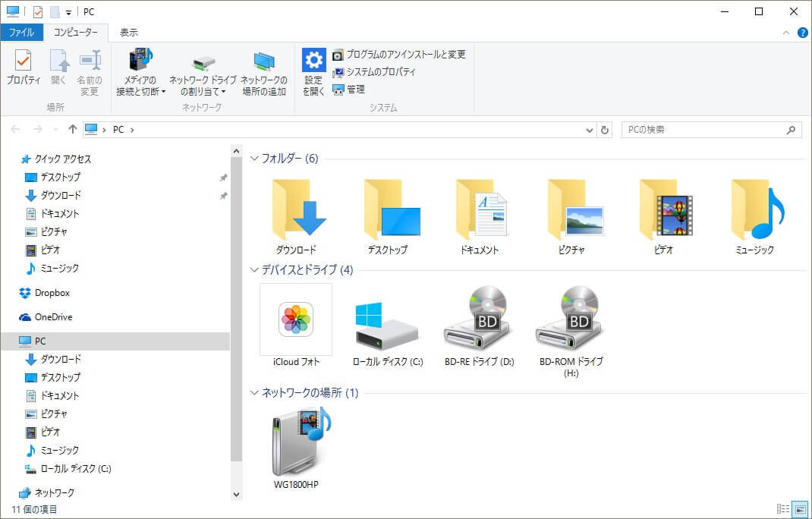Open the address bar history dropdown
812x519 pixels.
click(x=590, y=130)
